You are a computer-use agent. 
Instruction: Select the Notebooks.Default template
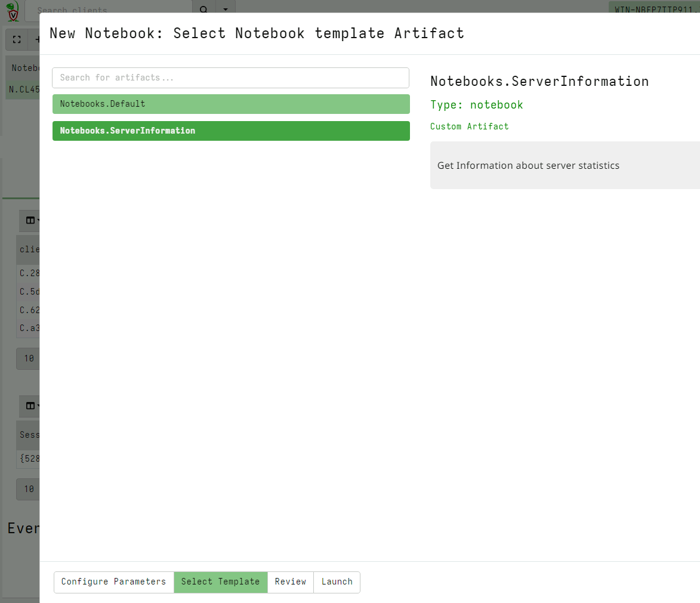tap(230, 104)
